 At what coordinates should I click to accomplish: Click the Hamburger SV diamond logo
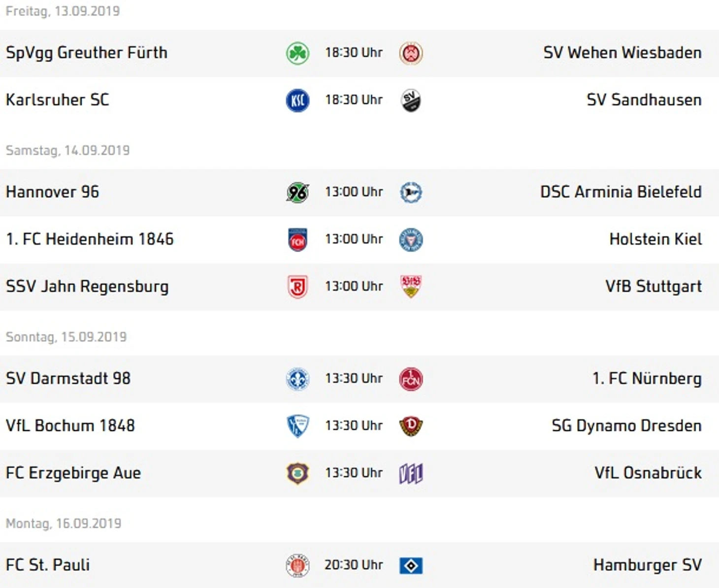411,565
